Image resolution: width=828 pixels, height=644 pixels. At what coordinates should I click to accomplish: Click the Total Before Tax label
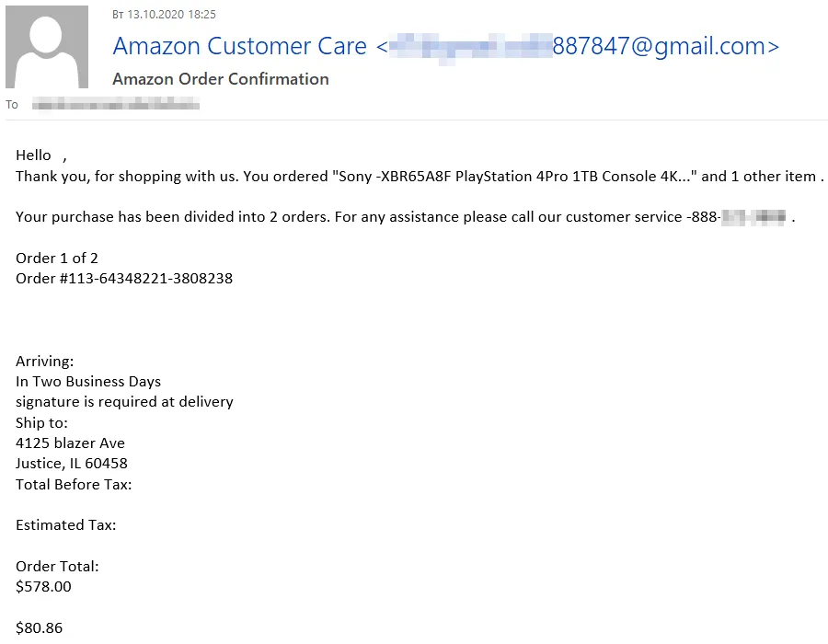point(74,484)
